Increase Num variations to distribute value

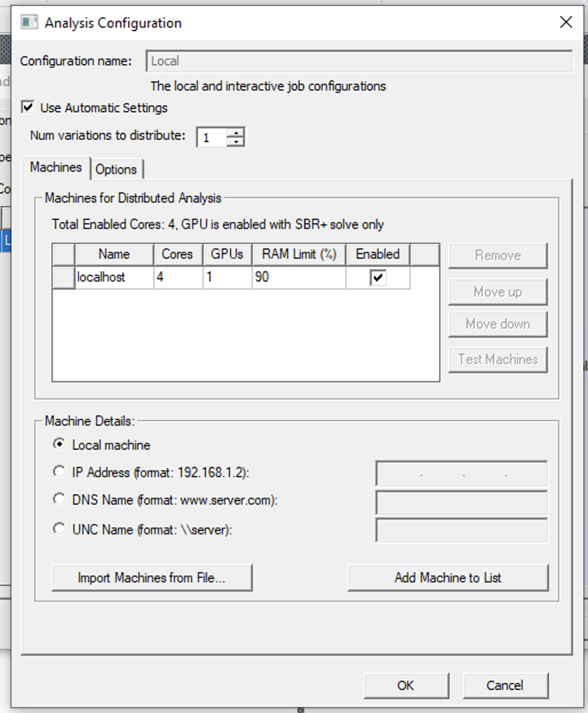click(235, 132)
